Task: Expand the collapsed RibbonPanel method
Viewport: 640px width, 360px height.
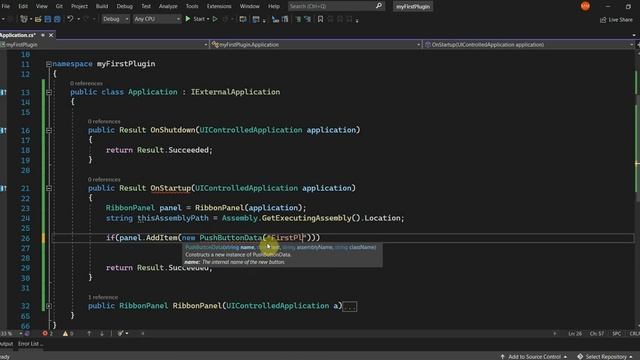Action: [x=49, y=306]
